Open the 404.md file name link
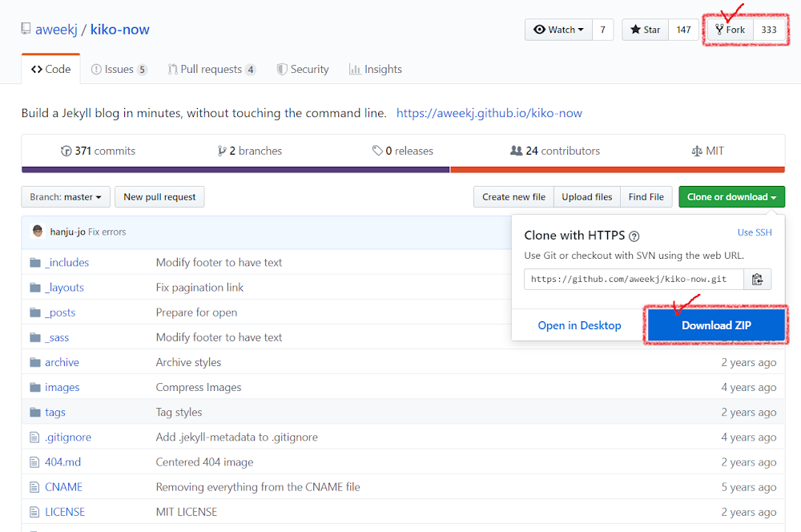The height and width of the screenshot is (532, 801). click(62, 462)
